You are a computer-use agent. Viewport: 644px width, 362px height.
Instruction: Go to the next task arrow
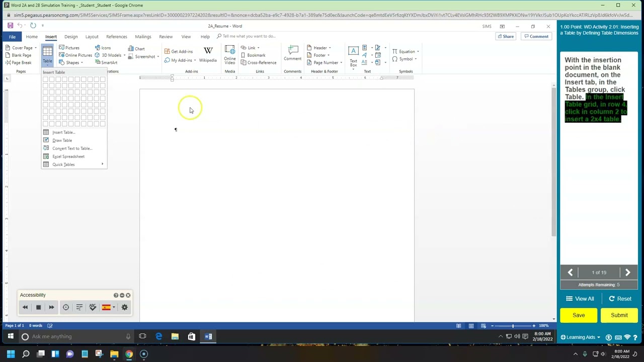click(x=627, y=273)
